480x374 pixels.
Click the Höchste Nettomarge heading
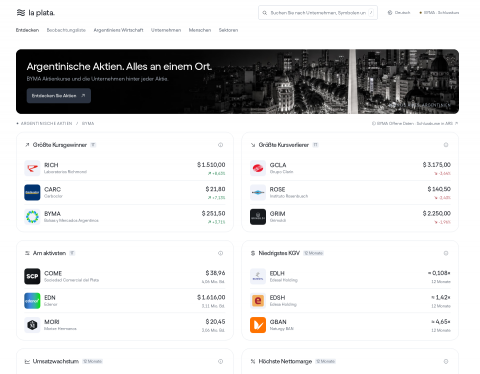click(285, 361)
